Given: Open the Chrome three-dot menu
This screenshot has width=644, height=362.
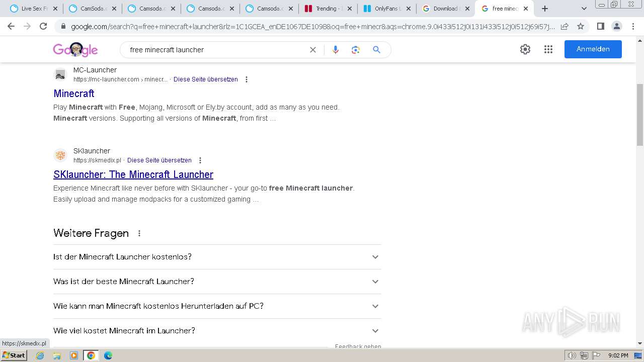Looking at the screenshot, I should tap(632, 26).
